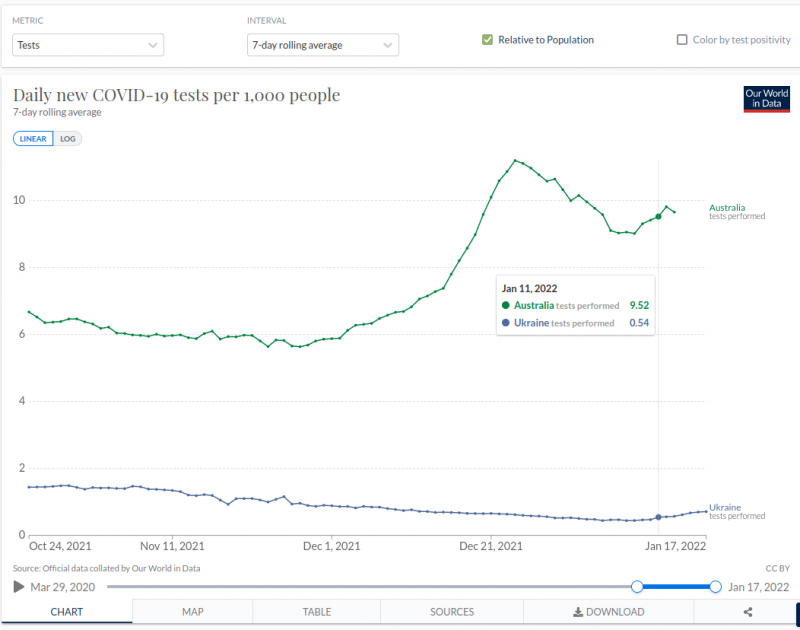This screenshot has height=630, width=800.
Task: Click the Ukraine line label
Action: point(725,508)
